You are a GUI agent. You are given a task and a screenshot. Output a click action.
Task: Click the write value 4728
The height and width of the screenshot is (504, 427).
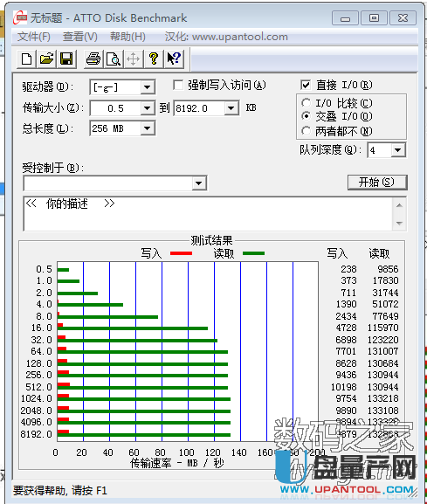tap(346, 328)
